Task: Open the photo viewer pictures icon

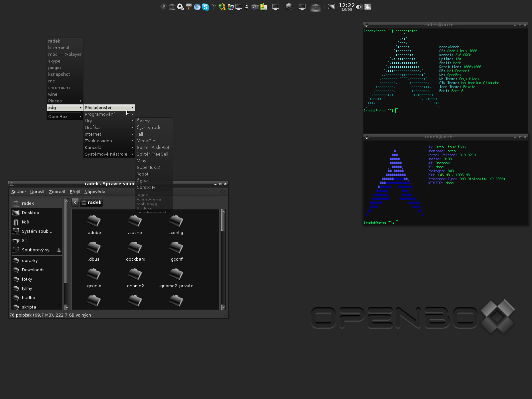Action: point(230,7)
